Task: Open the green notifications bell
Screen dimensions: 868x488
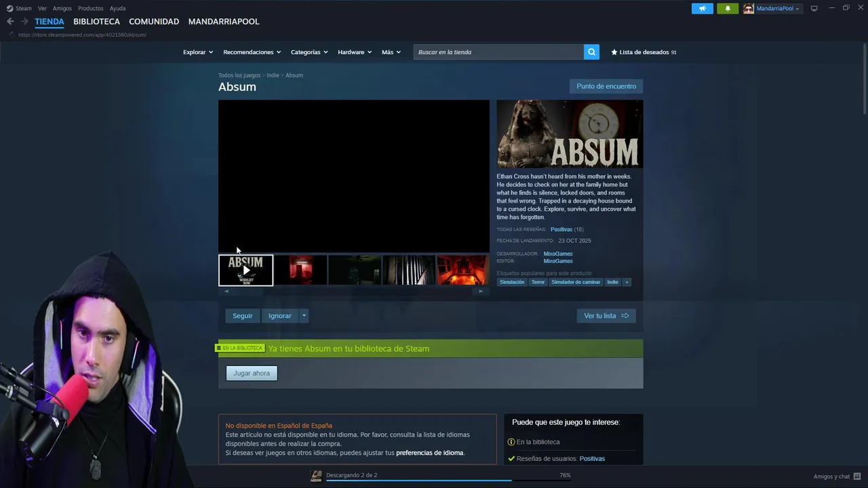Action: coord(728,8)
